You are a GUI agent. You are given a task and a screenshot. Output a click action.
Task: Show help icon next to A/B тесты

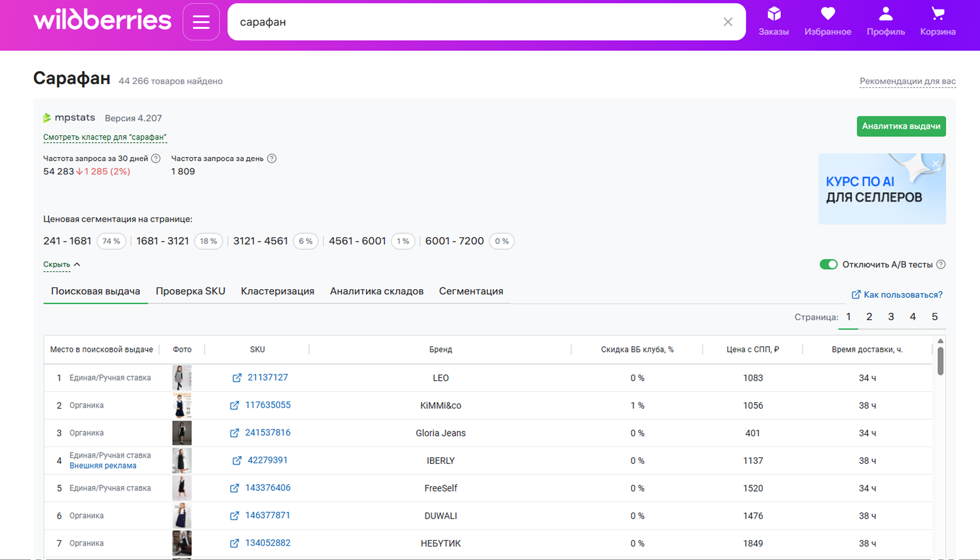(941, 265)
